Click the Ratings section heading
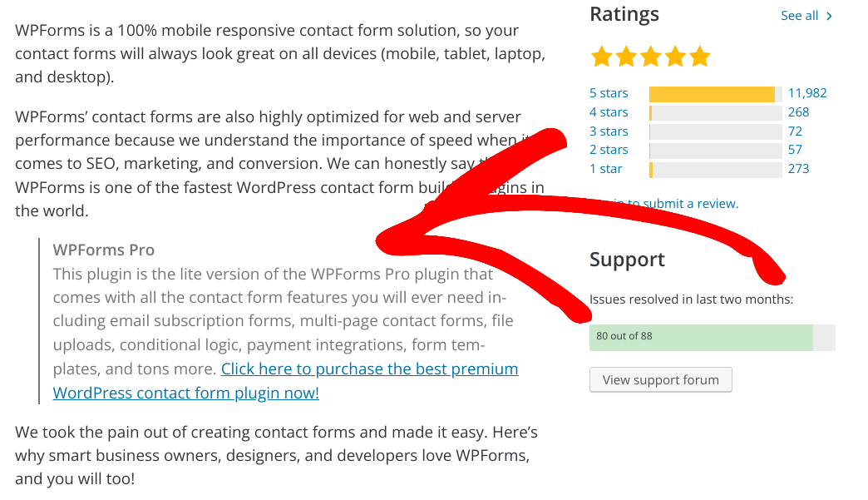This screenshot has height=500, width=868. point(624,14)
